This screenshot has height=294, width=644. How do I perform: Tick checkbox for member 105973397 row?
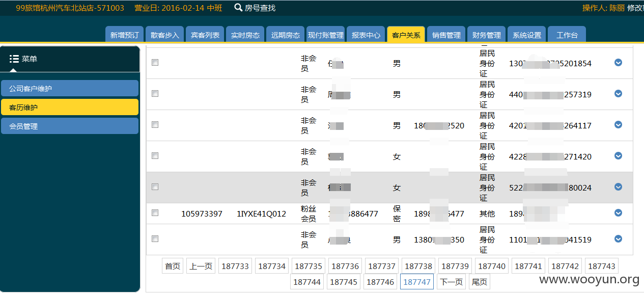click(x=155, y=212)
